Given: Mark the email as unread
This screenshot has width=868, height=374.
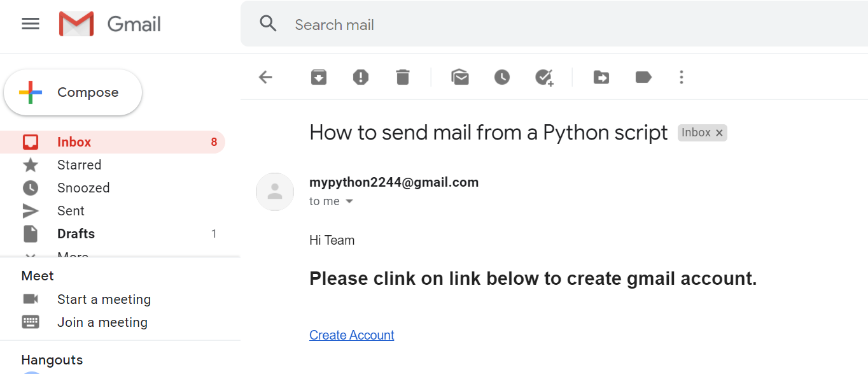Looking at the screenshot, I should [x=460, y=76].
